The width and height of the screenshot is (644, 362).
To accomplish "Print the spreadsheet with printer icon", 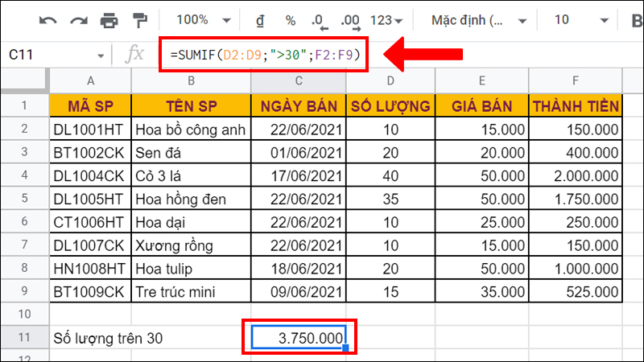I will (x=109, y=20).
